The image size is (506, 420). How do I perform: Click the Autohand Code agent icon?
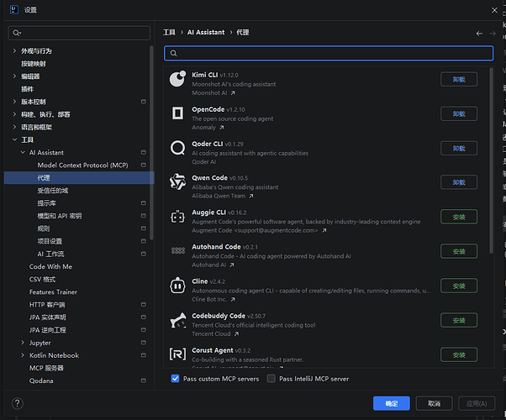[178, 250]
